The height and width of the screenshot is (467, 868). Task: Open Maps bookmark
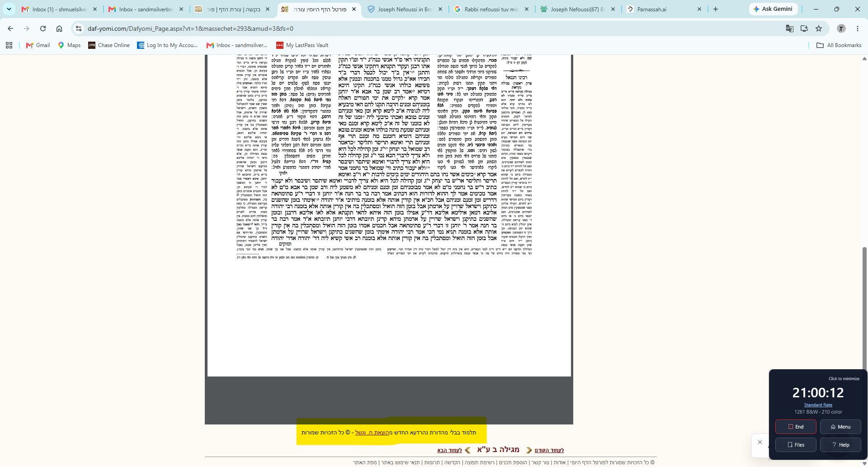point(69,45)
